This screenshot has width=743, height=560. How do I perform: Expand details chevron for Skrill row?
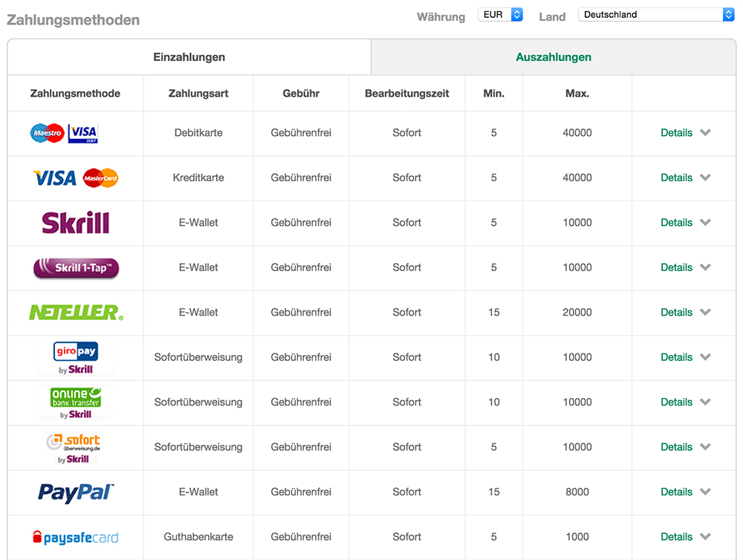point(705,223)
